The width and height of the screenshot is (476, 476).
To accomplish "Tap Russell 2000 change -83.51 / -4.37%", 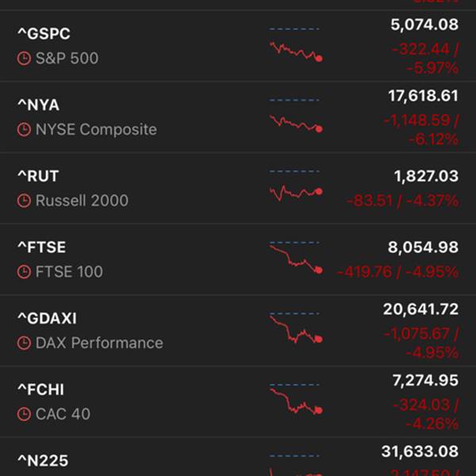I will 402,201.
